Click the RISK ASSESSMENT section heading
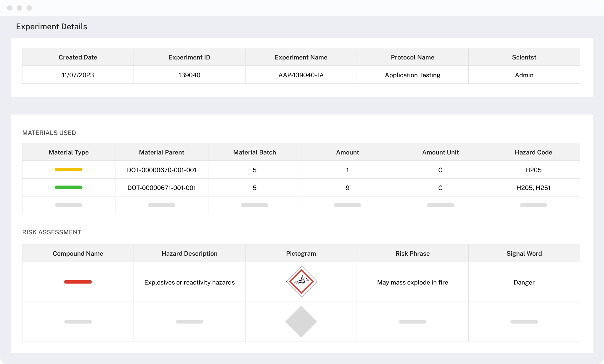604x364 pixels. coord(52,232)
